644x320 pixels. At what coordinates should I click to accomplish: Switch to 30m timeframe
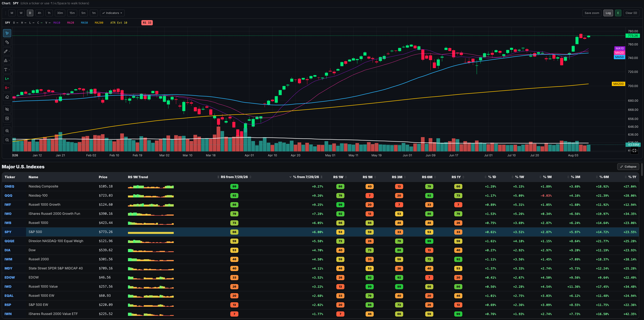coord(60,13)
